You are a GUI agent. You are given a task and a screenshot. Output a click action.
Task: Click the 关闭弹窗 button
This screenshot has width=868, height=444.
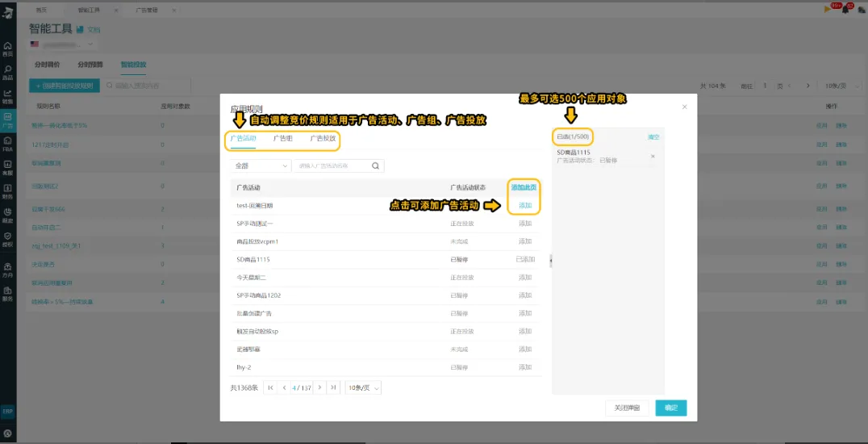click(627, 408)
